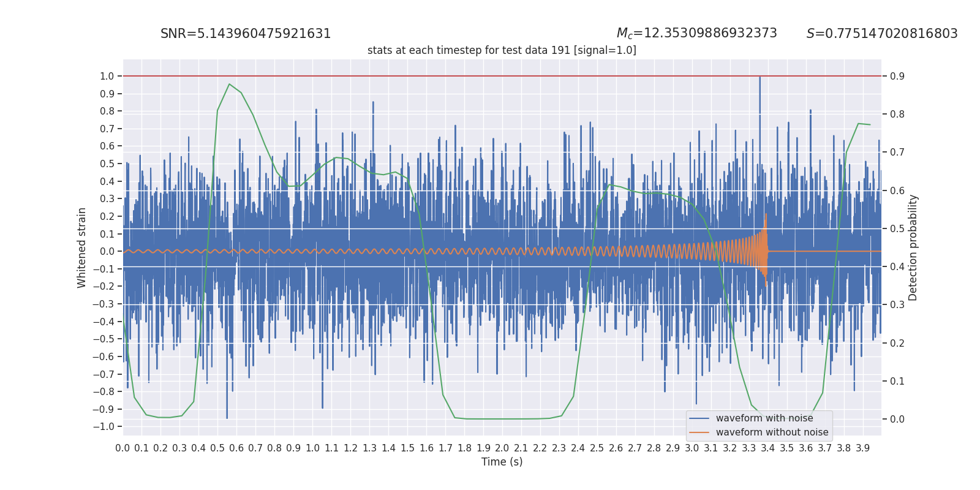Select the 1.2 time tick label

point(350,448)
